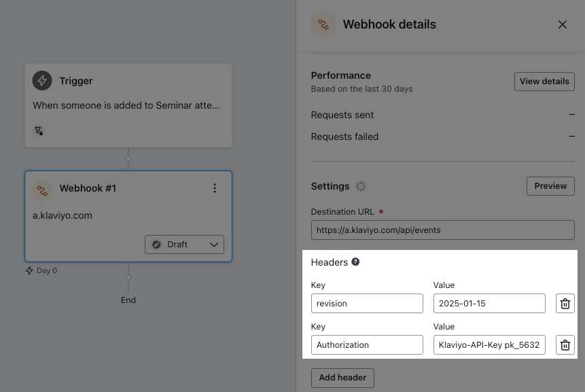Select the Destination URL input field
Viewport: 585px width, 392px height.
click(x=442, y=230)
